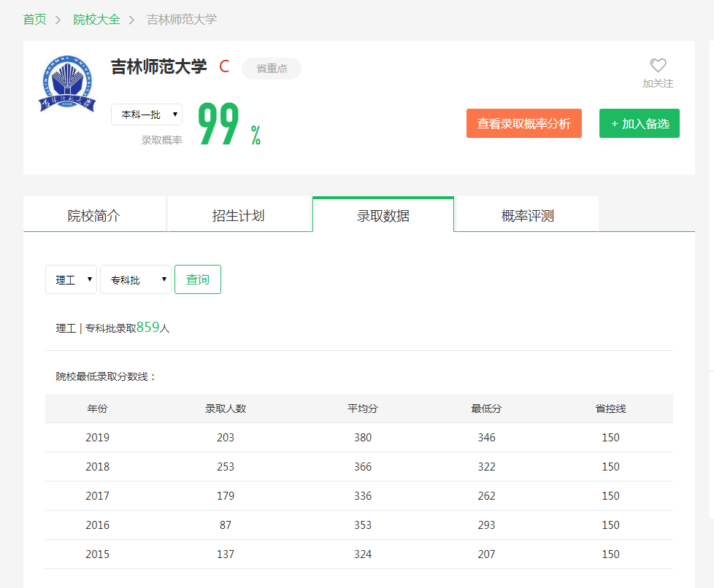
Task: Click provincial line 150 in 2015 row
Action: click(610, 554)
